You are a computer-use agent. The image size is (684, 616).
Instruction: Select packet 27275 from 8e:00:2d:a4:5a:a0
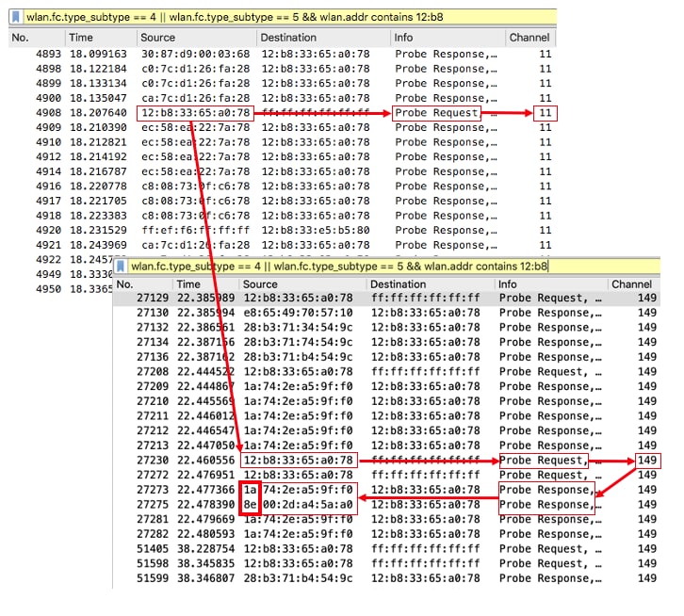click(386, 505)
